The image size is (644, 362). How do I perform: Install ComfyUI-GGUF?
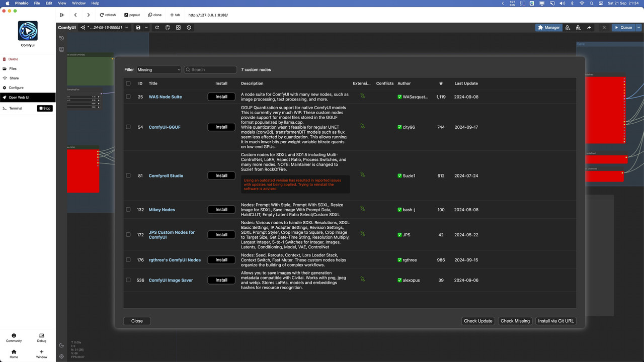click(221, 127)
